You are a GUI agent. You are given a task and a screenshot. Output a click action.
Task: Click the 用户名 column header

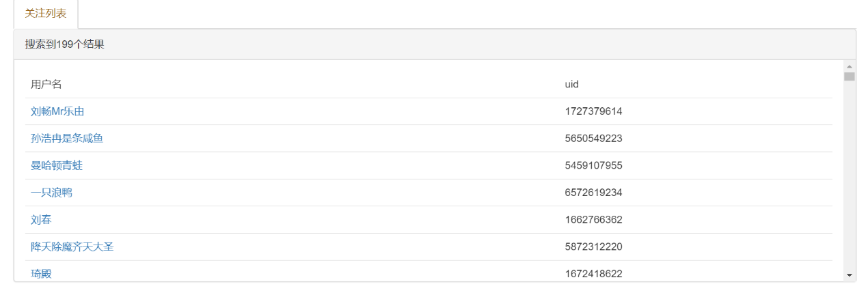46,84
